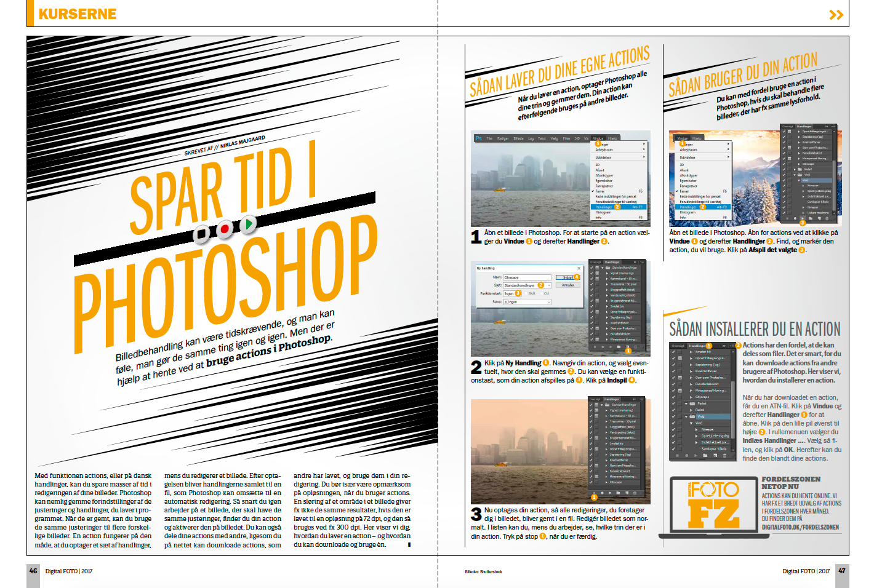The width and height of the screenshot is (874, 588).
Task: Click the gray stop icon in the PHOTOSHOP headline
Action: [201, 234]
